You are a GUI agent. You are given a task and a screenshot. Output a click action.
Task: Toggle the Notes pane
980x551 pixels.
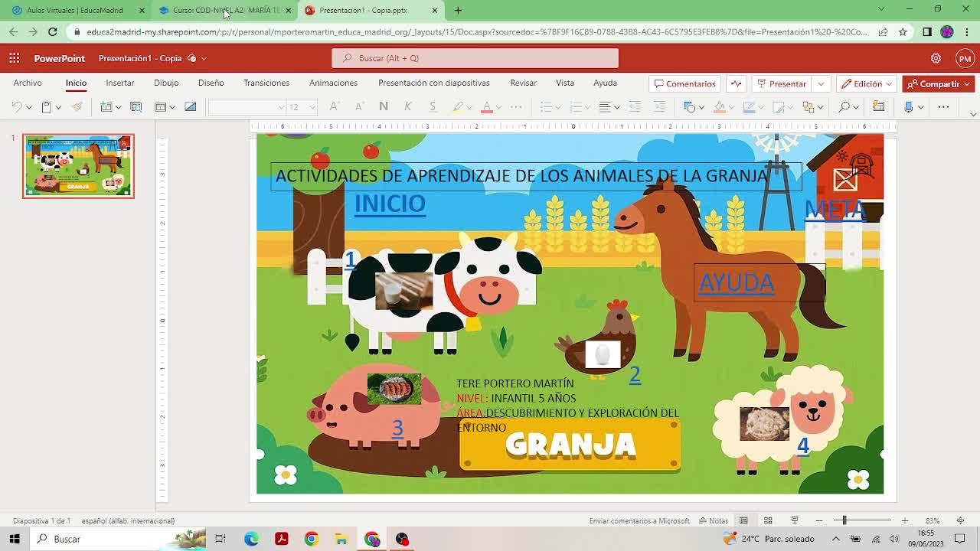coord(714,520)
